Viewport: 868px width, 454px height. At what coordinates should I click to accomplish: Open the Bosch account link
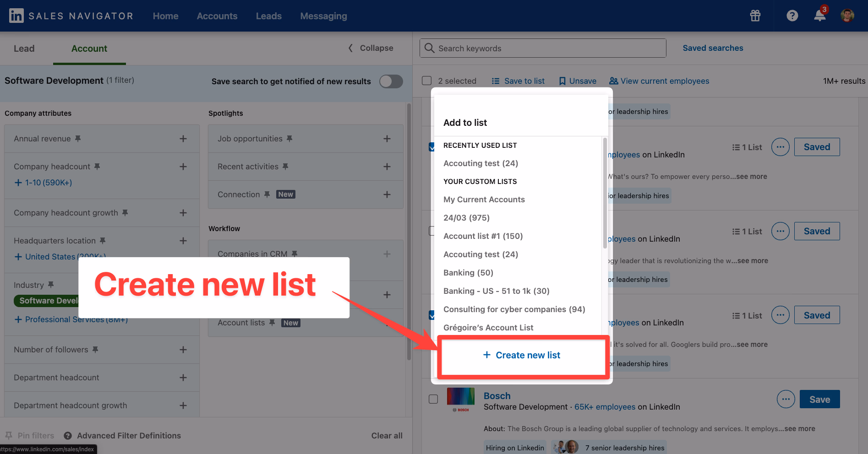click(x=497, y=396)
